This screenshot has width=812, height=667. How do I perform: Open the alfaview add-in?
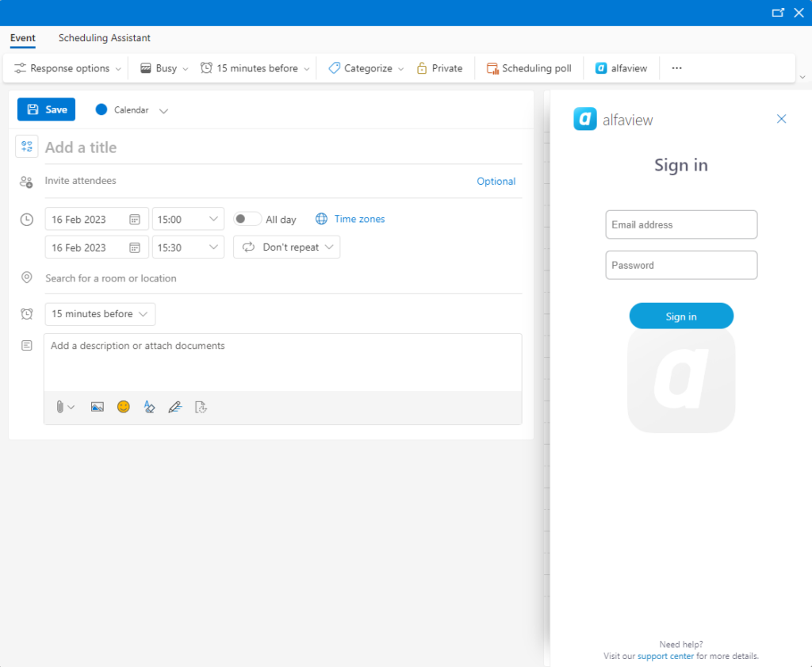click(x=621, y=68)
